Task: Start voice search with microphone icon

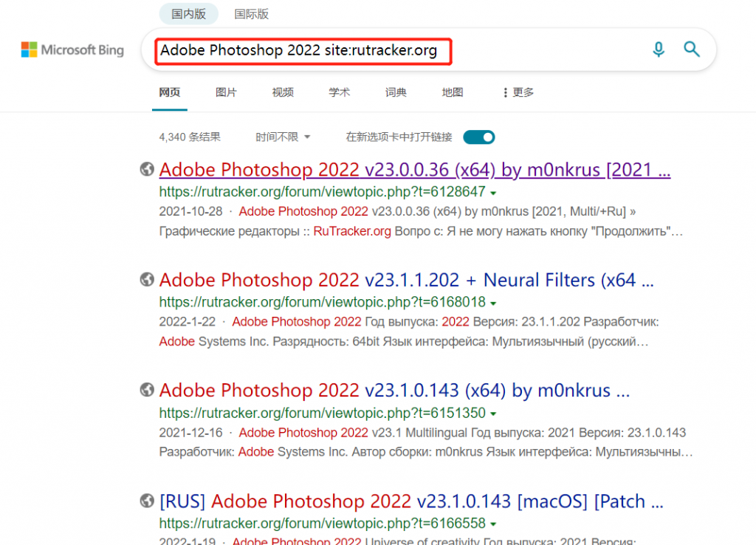Action: pos(659,49)
